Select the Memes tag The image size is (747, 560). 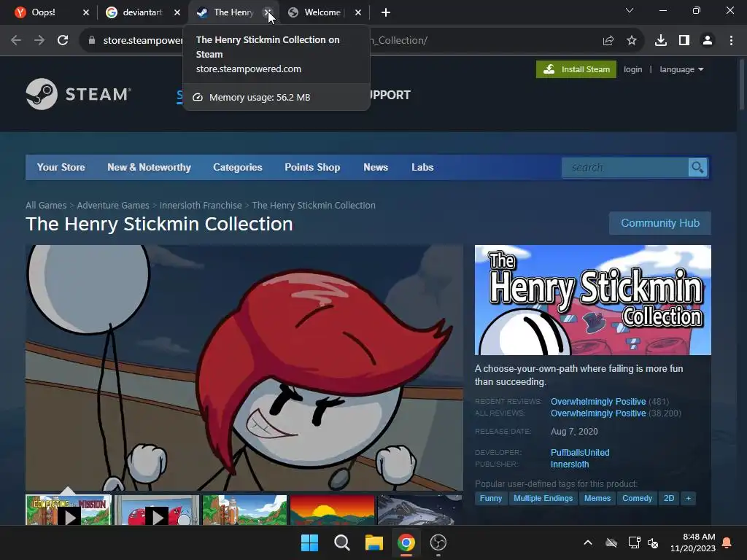(x=597, y=498)
